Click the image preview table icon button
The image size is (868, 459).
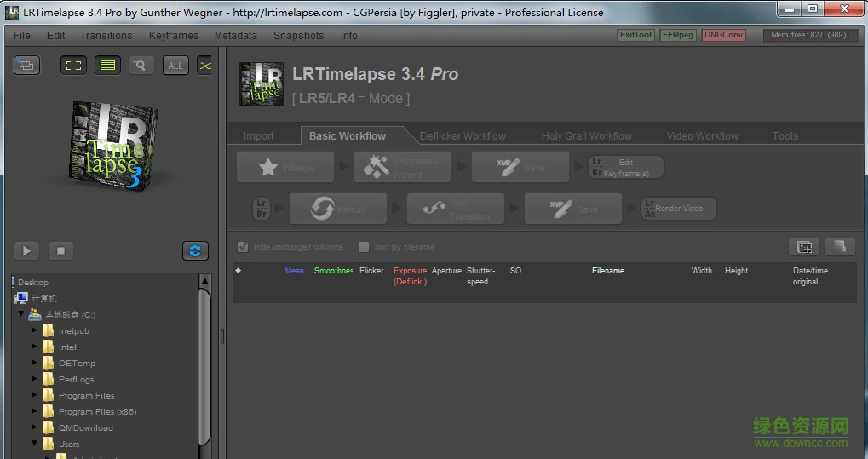click(804, 247)
